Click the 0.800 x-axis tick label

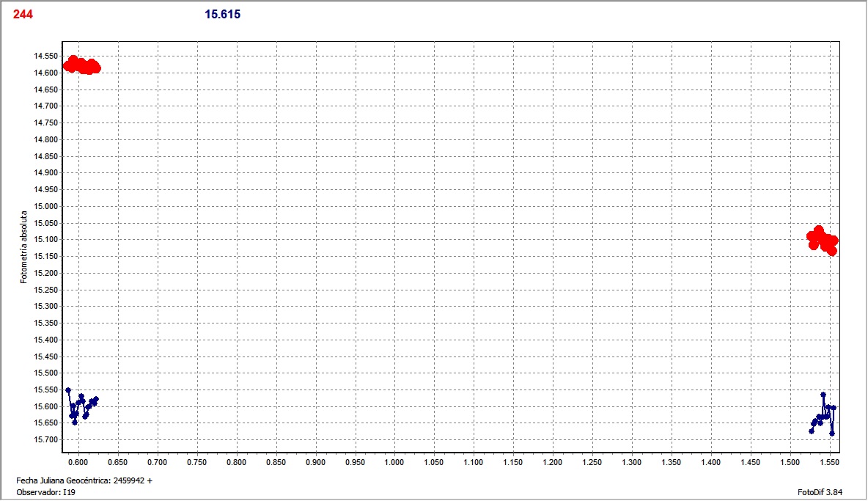point(236,463)
